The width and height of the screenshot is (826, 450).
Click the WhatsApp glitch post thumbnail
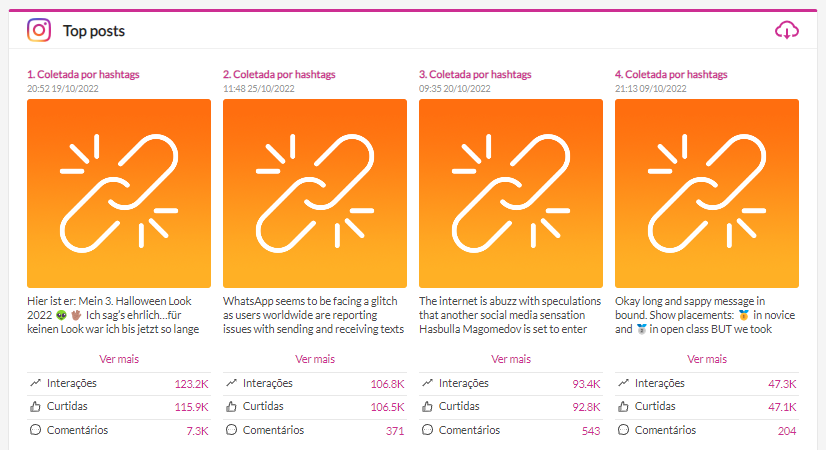[315, 193]
